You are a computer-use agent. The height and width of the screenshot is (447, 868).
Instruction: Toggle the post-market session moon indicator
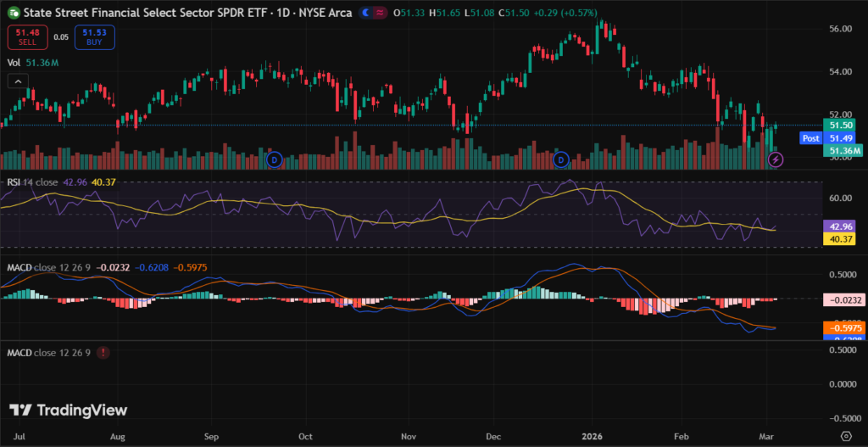click(x=365, y=14)
